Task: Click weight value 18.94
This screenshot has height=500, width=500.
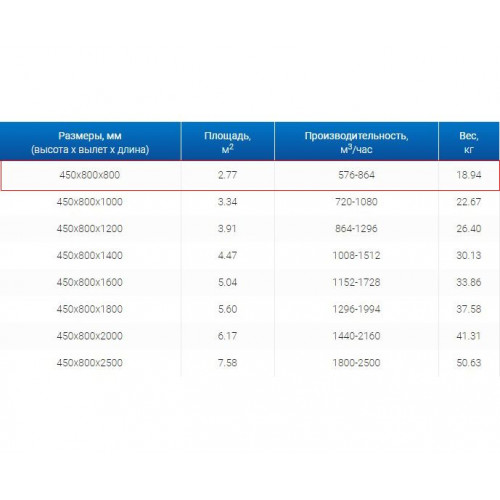Action: click(469, 175)
